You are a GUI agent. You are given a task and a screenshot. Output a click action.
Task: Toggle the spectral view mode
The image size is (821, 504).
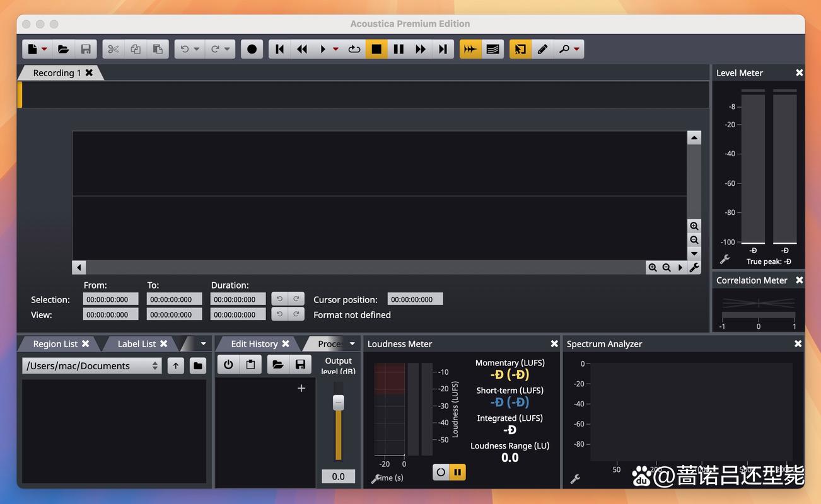(493, 49)
